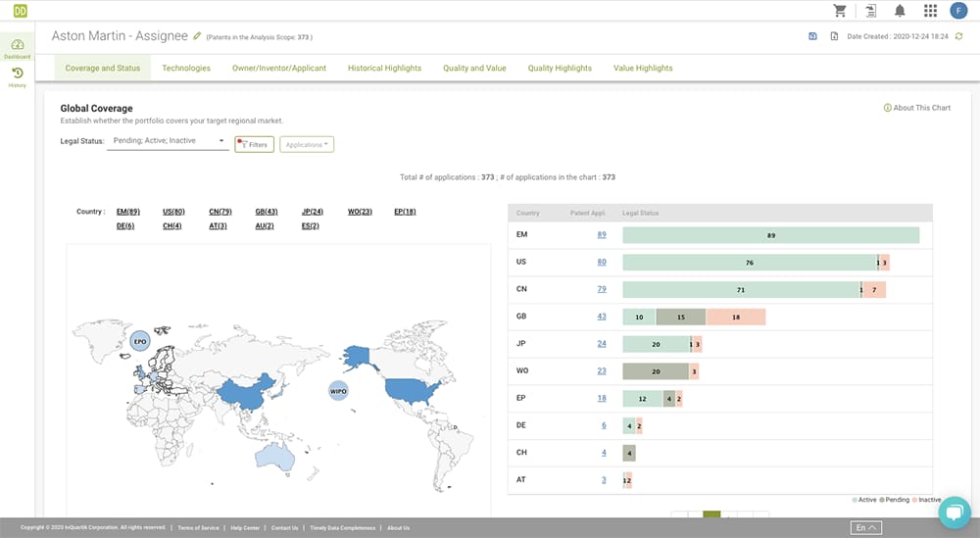The height and width of the screenshot is (538, 980).
Task: Select Australia on the world map
Action: [x=275, y=456]
